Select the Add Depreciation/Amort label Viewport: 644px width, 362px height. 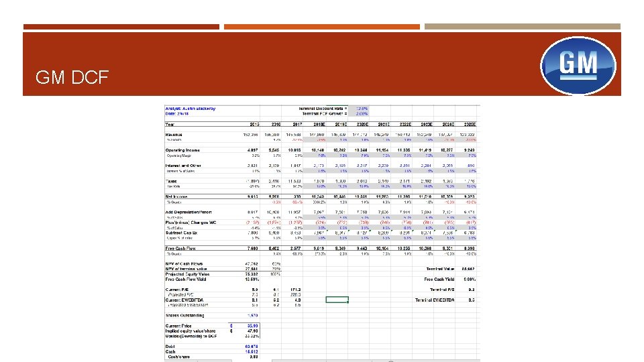pos(189,213)
